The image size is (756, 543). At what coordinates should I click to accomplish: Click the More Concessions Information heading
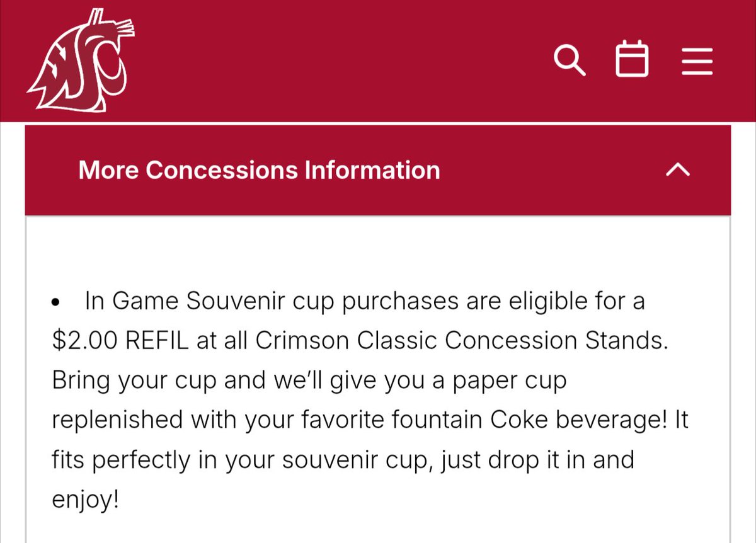tap(259, 170)
